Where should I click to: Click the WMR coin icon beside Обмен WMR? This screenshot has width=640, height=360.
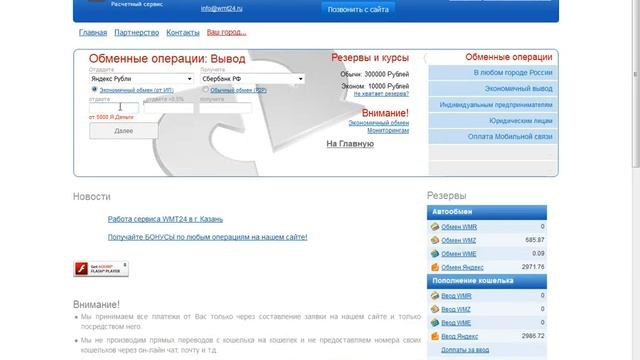coord(435,227)
